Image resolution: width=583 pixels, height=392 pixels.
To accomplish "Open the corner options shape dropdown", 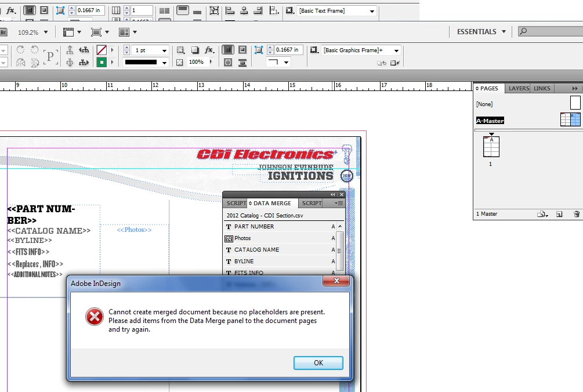I will coord(286,63).
